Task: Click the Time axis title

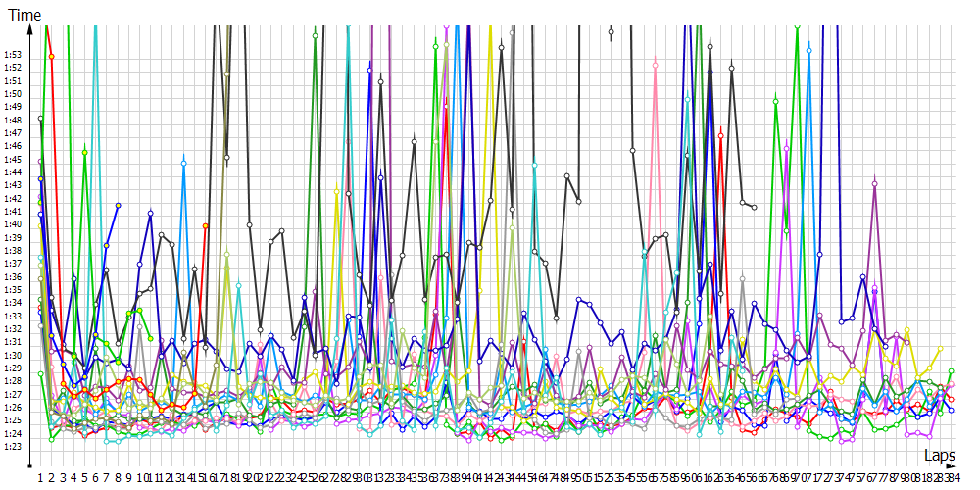Action: point(24,14)
